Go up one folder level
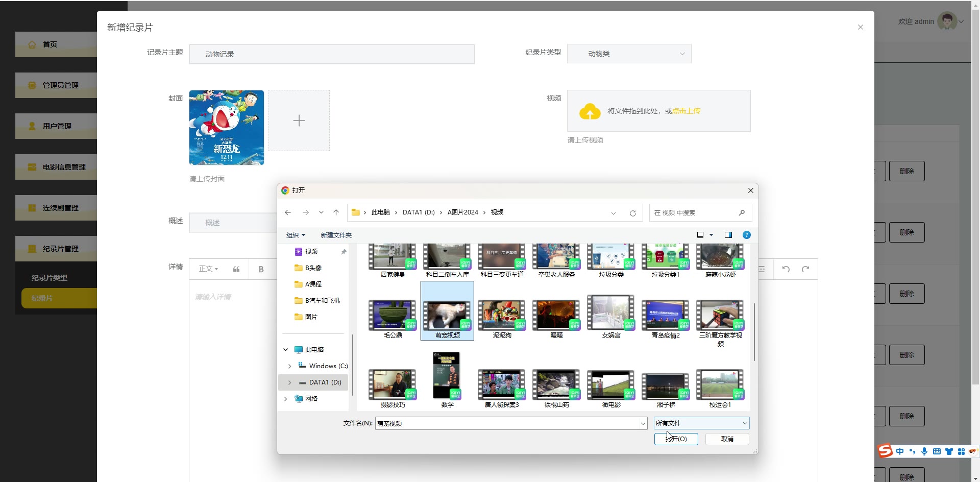Image resolution: width=980 pixels, height=482 pixels. click(336, 212)
